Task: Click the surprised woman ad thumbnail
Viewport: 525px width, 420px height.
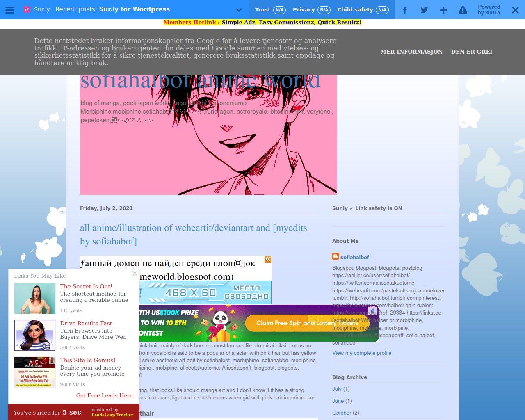Action: [35, 299]
